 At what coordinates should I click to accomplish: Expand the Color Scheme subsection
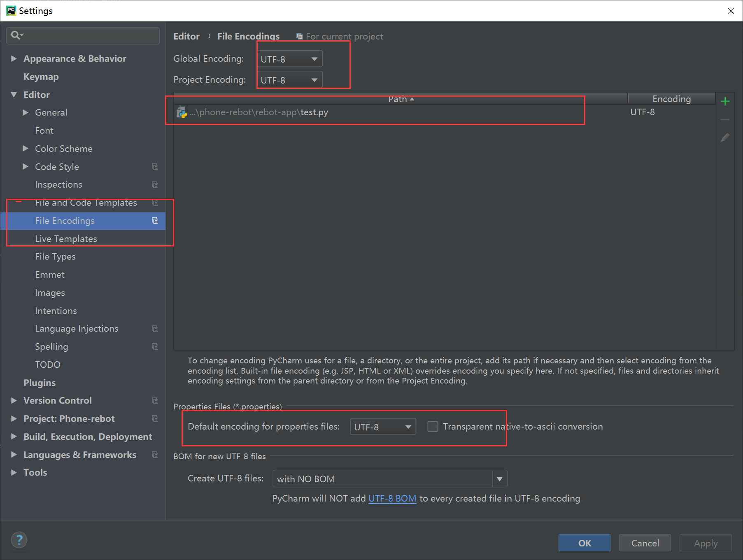tap(26, 149)
